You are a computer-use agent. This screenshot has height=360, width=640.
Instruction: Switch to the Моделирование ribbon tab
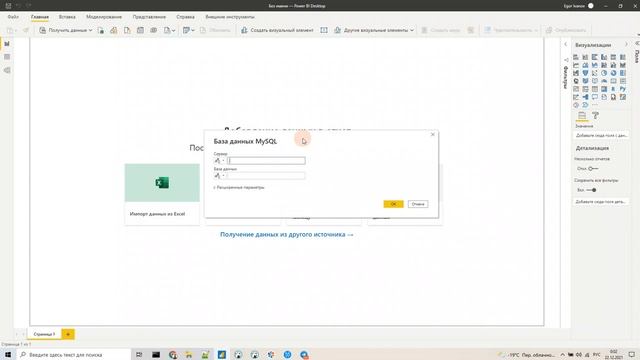104,17
